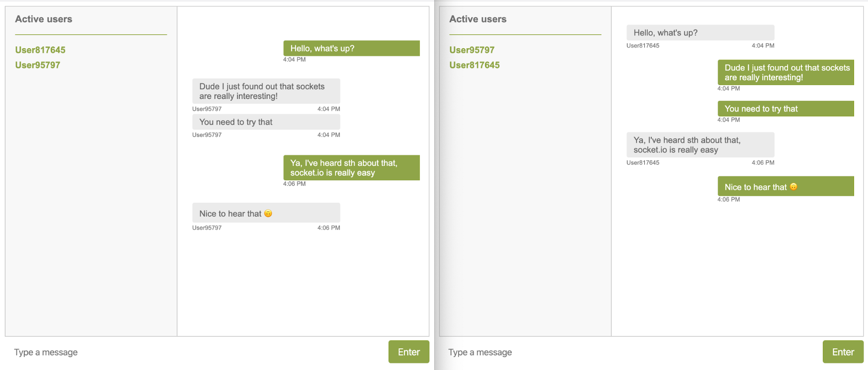Select User95797 in the right Active users list
Image resolution: width=868 pixels, height=370 pixels.
tap(472, 50)
